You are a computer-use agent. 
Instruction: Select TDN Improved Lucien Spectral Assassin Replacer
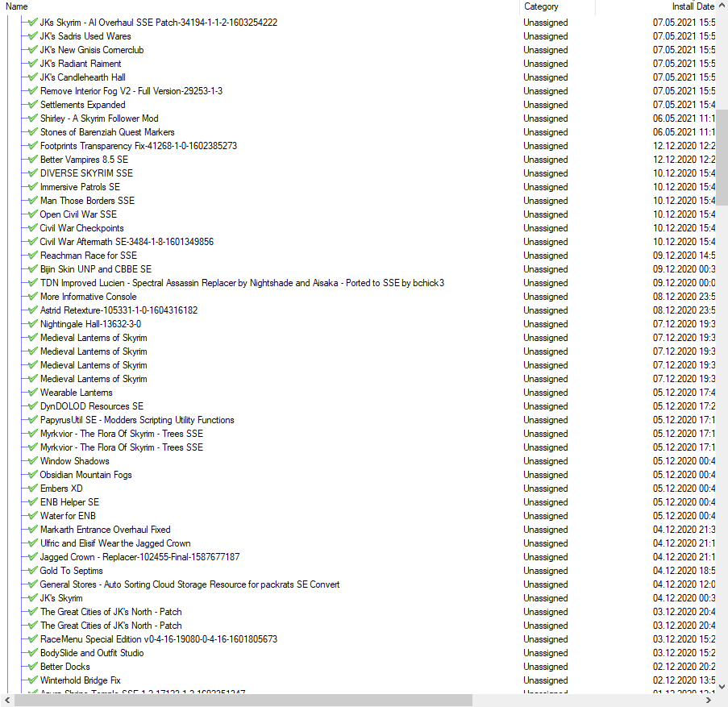(242, 283)
